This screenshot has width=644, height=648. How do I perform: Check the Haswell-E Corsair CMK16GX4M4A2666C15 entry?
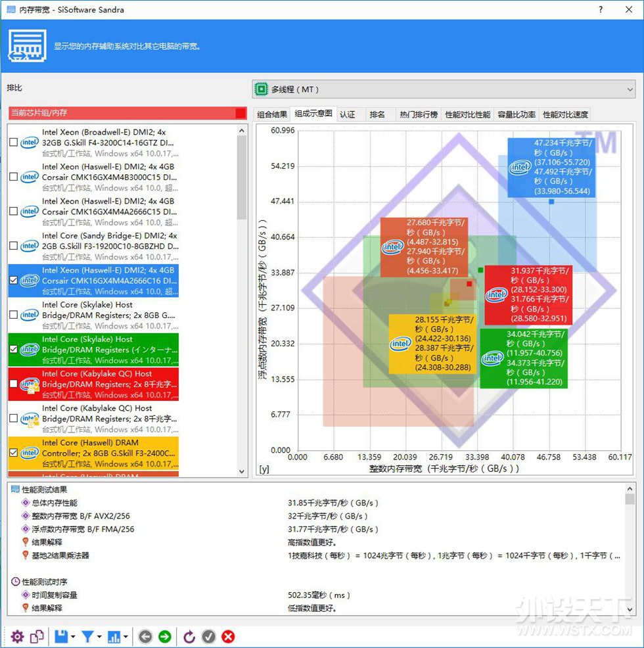(x=13, y=211)
